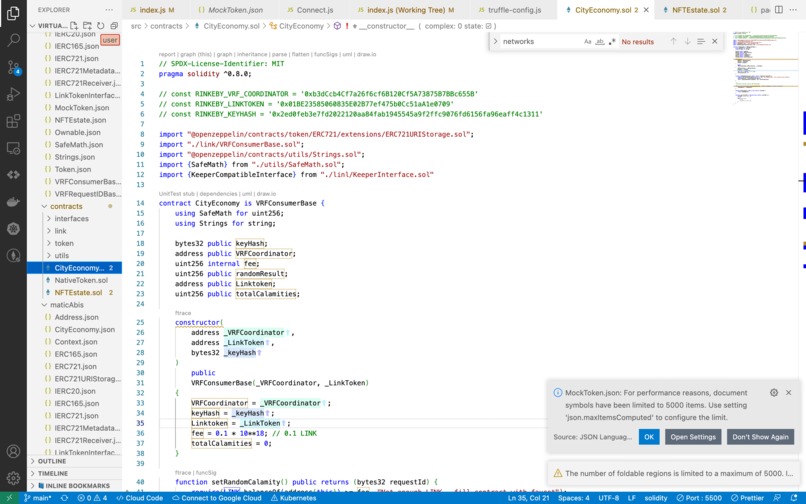Toggle Match Whole Word in find widget
This screenshot has height=504, width=806.
(x=600, y=41)
